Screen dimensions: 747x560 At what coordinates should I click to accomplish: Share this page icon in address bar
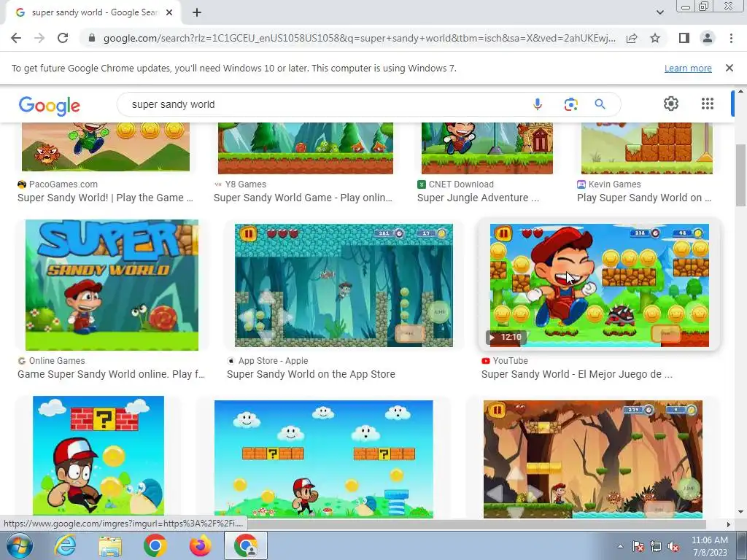pyautogui.click(x=632, y=38)
